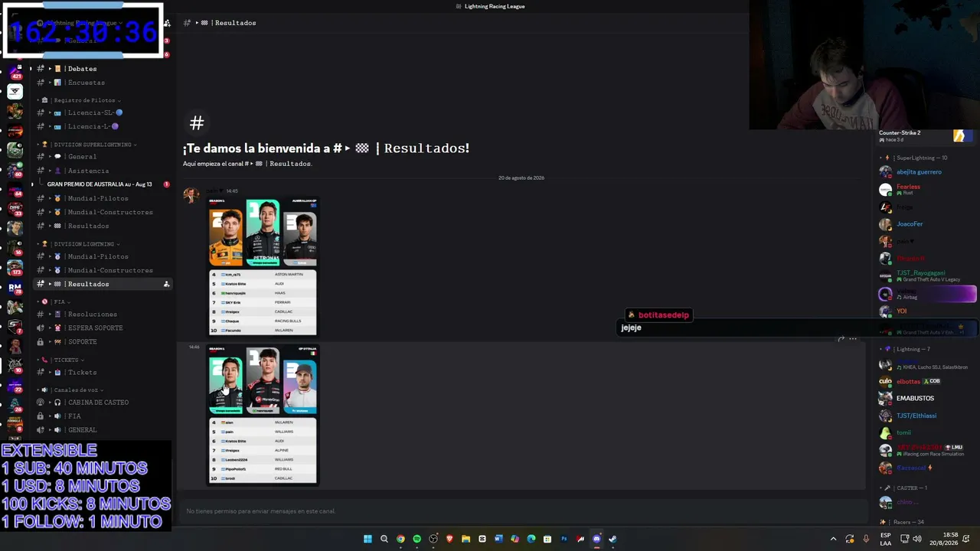
Task: Click member EMABUSTOS in the list
Action: (926, 399)
